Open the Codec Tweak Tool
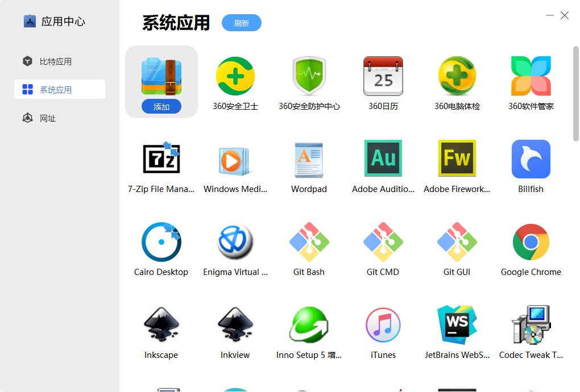Viewport: 580px width, 392px height. (531, 324)
